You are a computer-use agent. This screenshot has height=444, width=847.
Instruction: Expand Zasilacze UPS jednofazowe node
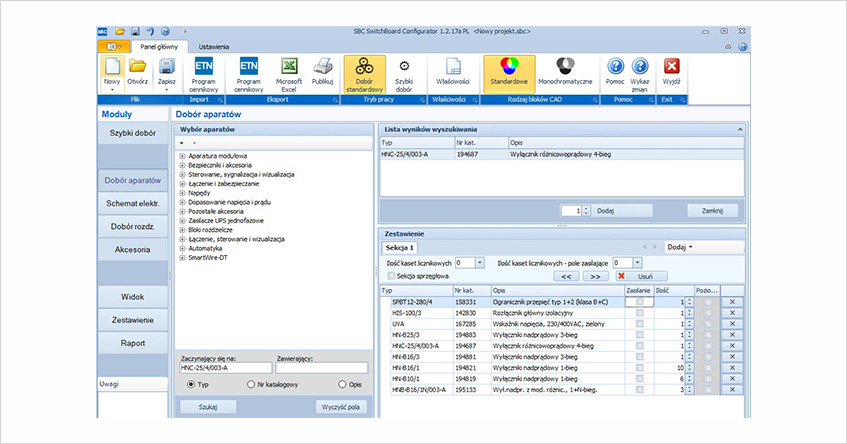[183, 221]
